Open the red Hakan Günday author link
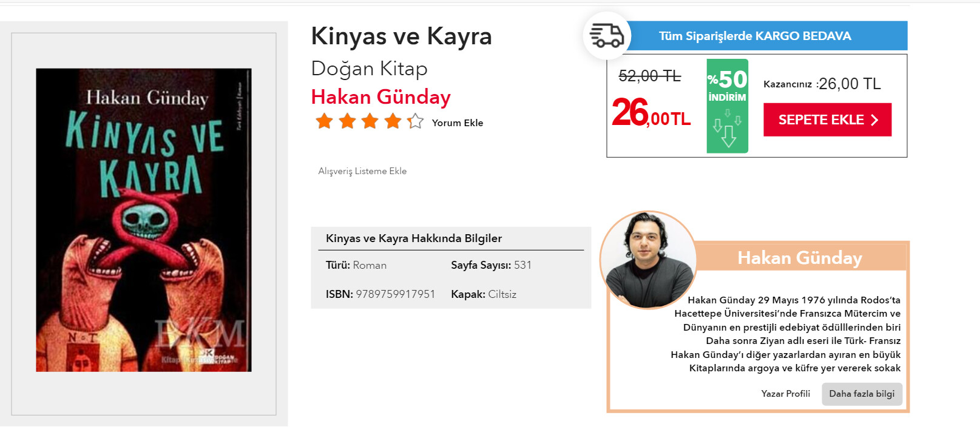Screen dimensions: 980x435 (x=380, y=97)
